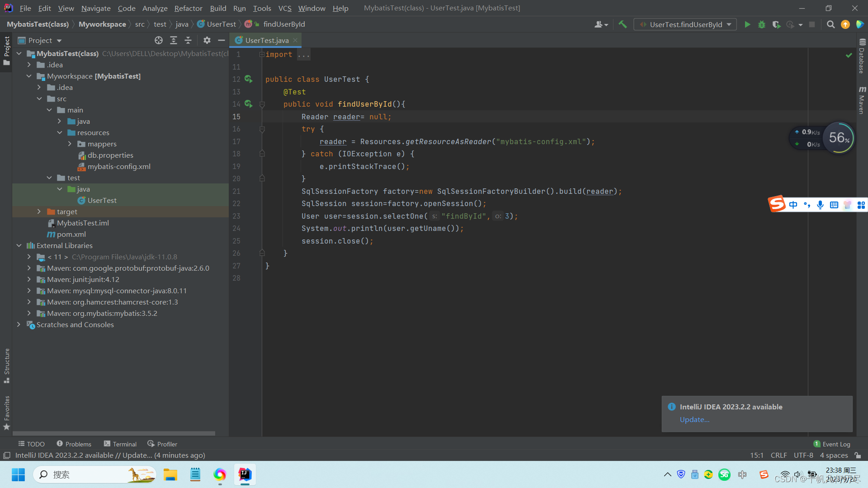Open the UserTest.findUserById run configuration dropdown

(685, 24)
